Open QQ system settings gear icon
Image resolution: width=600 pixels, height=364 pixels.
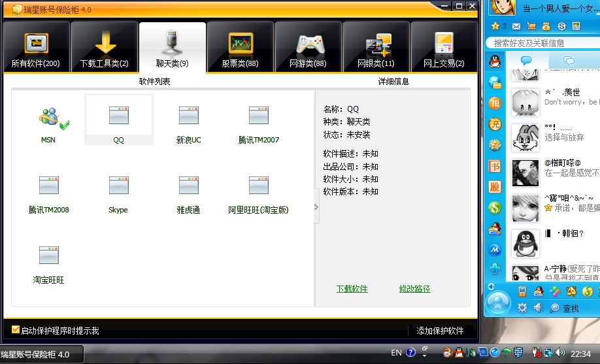pyautogui.click(x=522, y=308)
